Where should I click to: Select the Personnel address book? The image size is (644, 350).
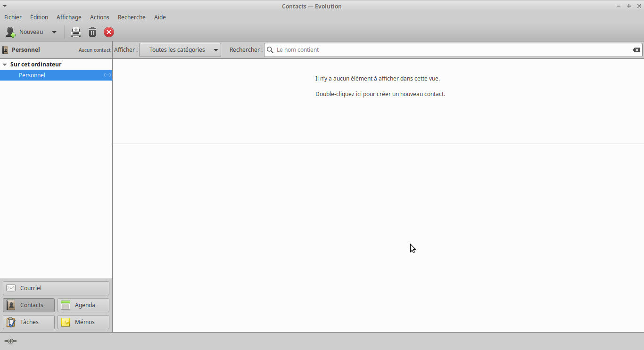click(32, 75)
